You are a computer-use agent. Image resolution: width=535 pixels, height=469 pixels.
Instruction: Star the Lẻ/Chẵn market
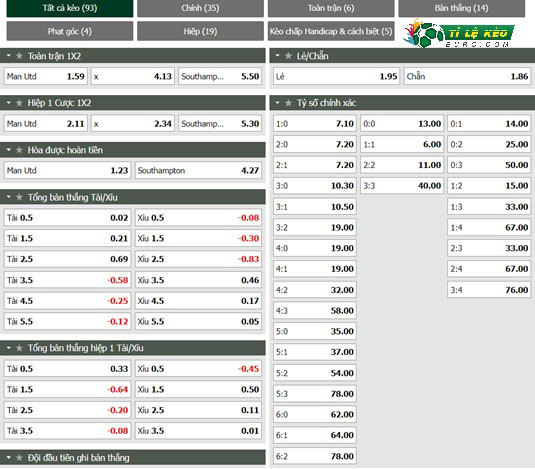tap(288, 56)
